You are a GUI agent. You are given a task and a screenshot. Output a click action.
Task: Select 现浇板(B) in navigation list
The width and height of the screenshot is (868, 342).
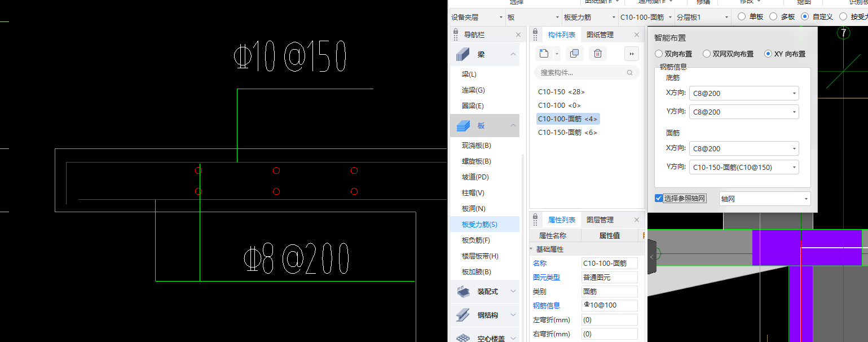click(477, 146)
